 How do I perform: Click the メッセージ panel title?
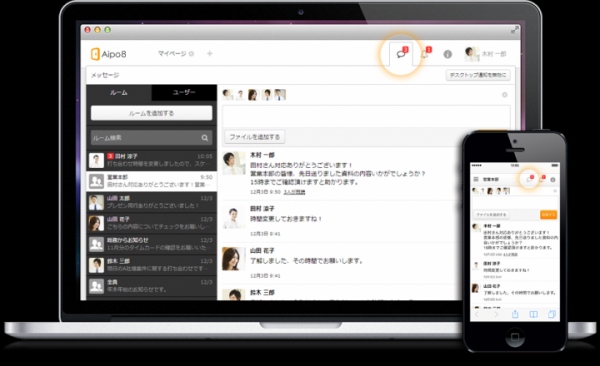coord(105,75)
